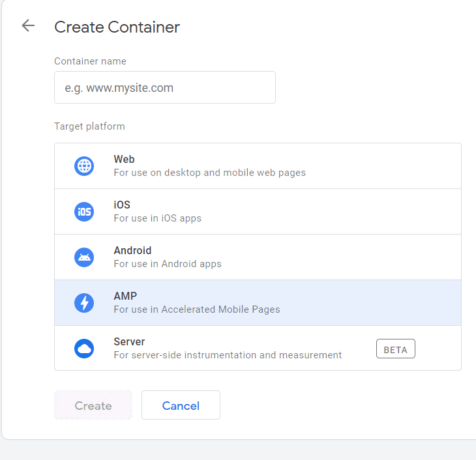This screenshot has height=460, width=476.
Task: Select the Web platform title
Action: pos(124,159)
